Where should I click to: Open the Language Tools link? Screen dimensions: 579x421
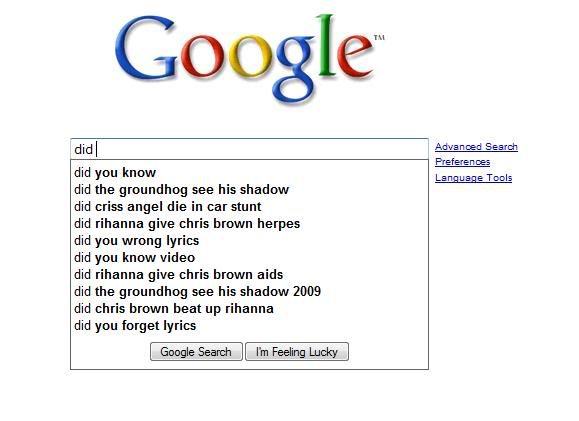point(473,178)
